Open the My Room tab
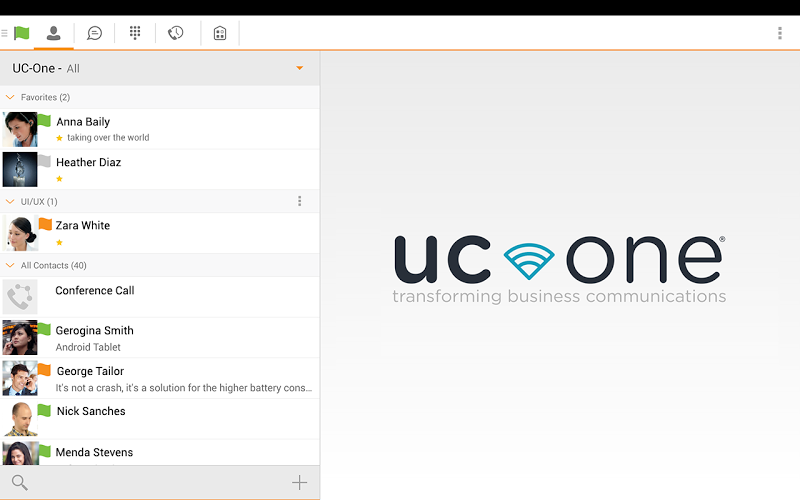Viewport: 800px width, 500px height. click(220, 33)
